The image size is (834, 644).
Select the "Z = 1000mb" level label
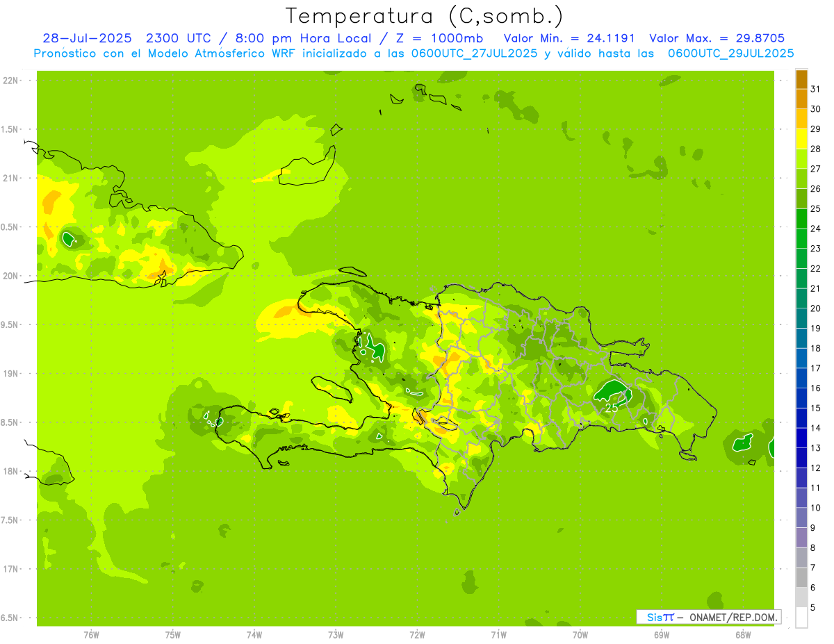pos(439,38)
